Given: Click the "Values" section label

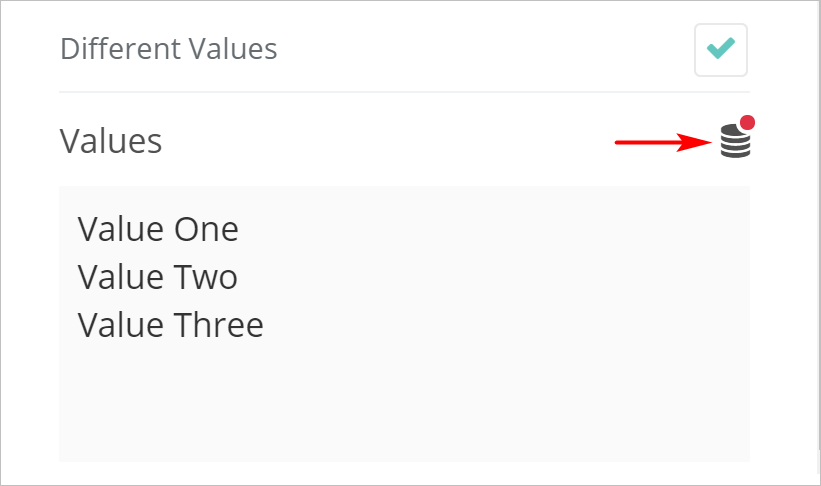Looking at the screenshot, I should tap(111, 141).
